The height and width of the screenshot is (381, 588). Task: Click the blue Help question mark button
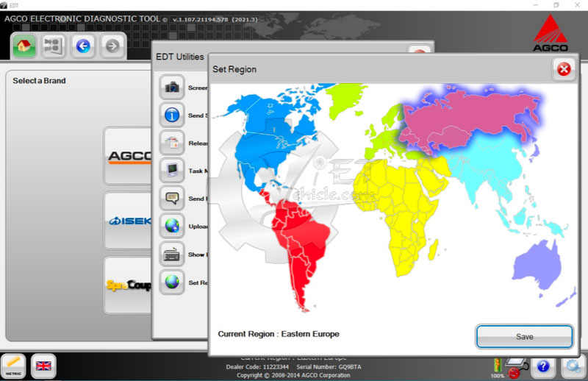[x=542, y=366]
